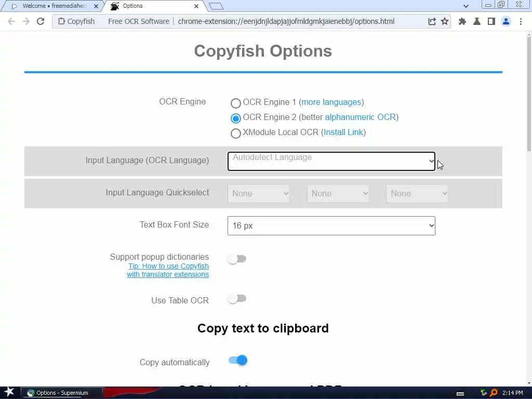Click the address bar URL field
This screenshot has width=532, height=399.
pyautogui.click(x=286, y=21)
